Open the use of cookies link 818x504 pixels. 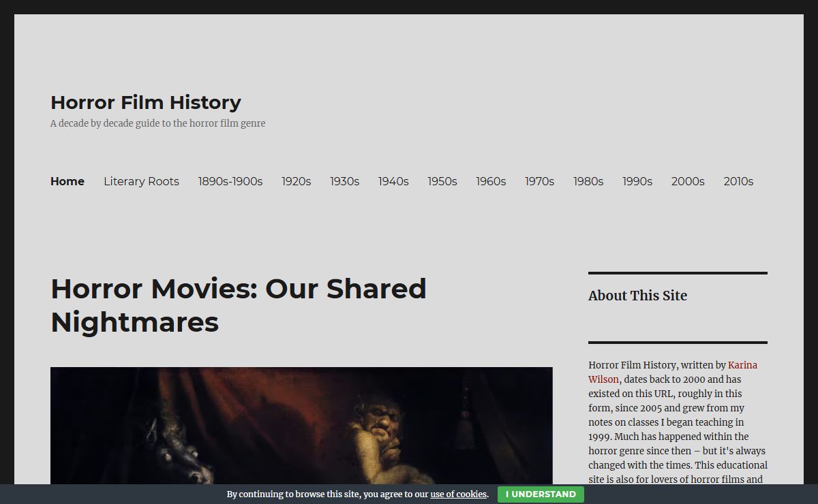pos(459,494)
